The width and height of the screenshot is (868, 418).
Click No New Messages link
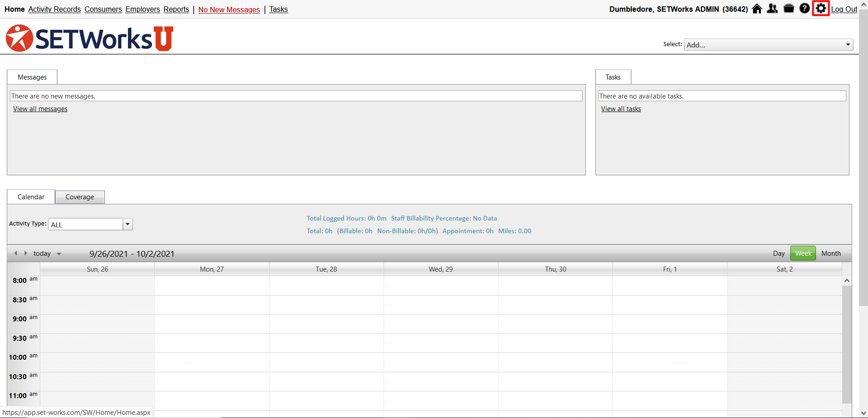coord(229,9)
